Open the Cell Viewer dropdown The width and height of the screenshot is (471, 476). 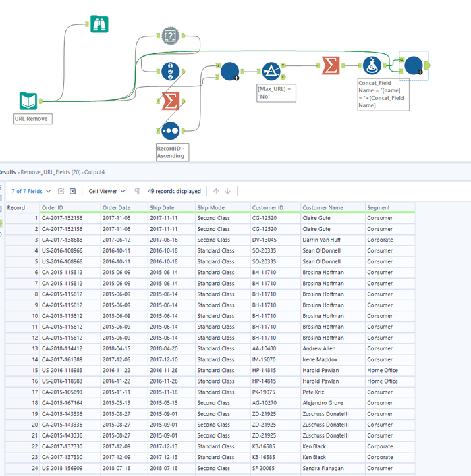[107, 191]
